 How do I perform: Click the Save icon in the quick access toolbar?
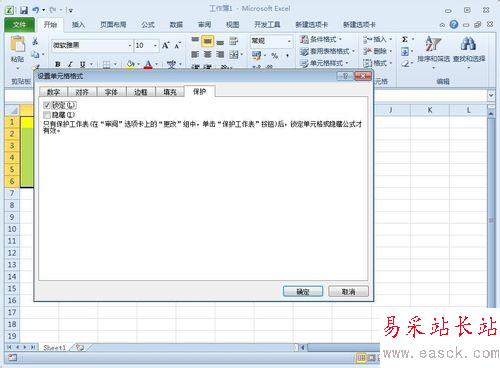pyautogui.click(x=24, y=10)
